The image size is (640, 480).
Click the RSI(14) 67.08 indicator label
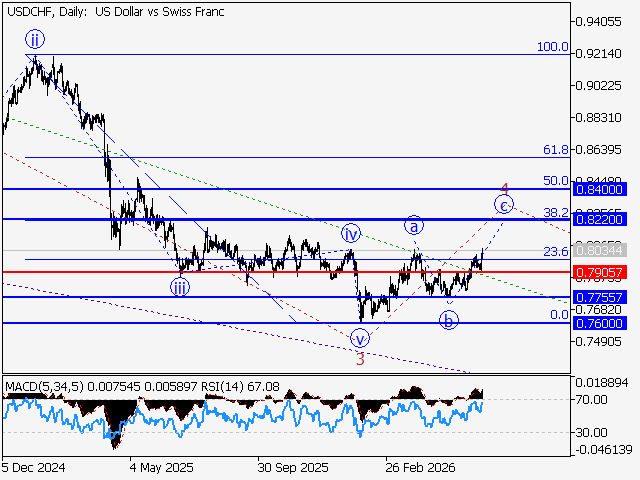(241, 387)
